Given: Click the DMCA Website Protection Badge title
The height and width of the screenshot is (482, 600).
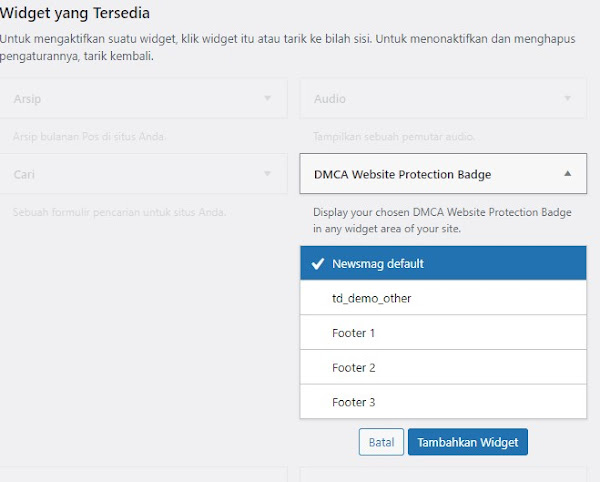Looking at the screenshot, I should [402, 174].
